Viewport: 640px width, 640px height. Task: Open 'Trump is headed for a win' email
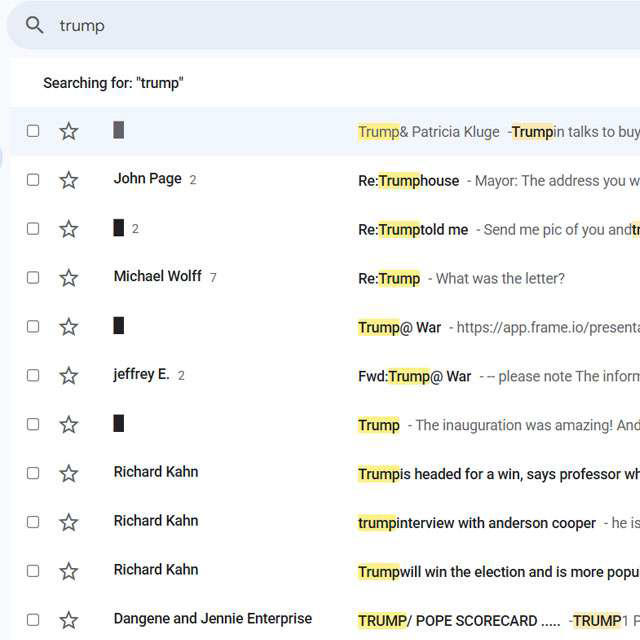pyautogui.click(x=499, y=474)
